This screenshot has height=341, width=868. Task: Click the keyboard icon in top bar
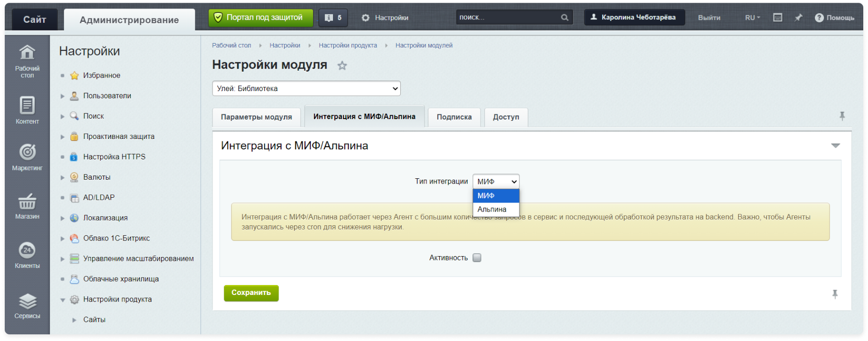pos(777,18)
